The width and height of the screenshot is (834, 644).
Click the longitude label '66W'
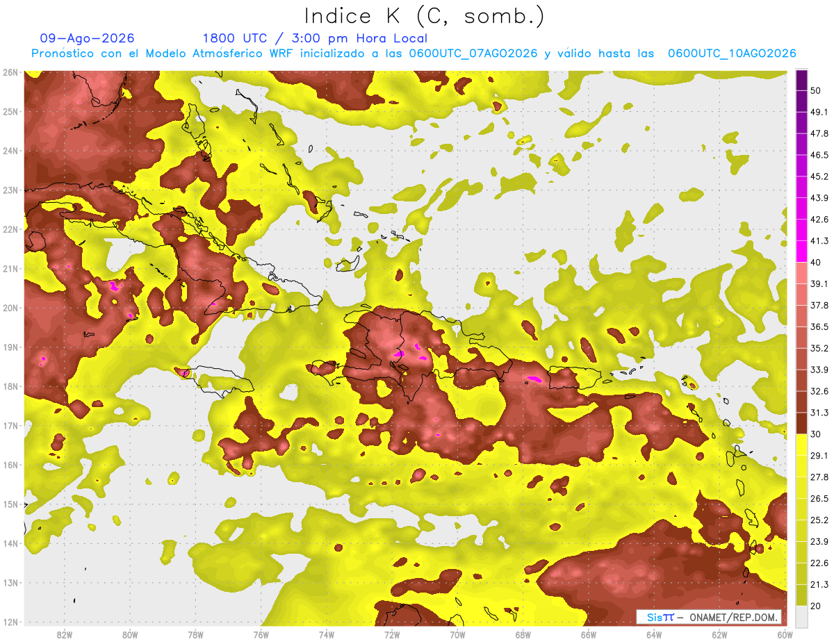click(589, 635)
